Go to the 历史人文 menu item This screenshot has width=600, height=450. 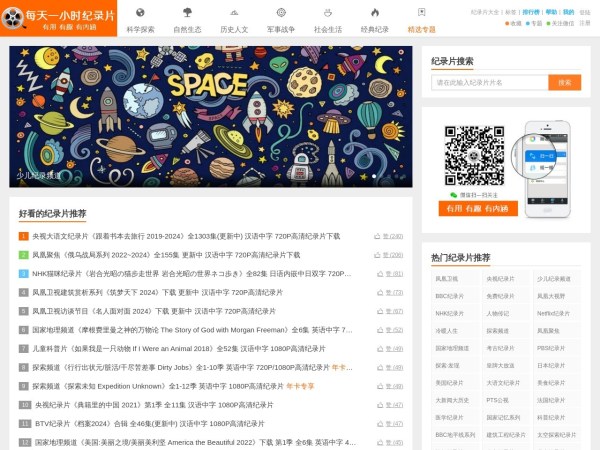coord(234,30)
